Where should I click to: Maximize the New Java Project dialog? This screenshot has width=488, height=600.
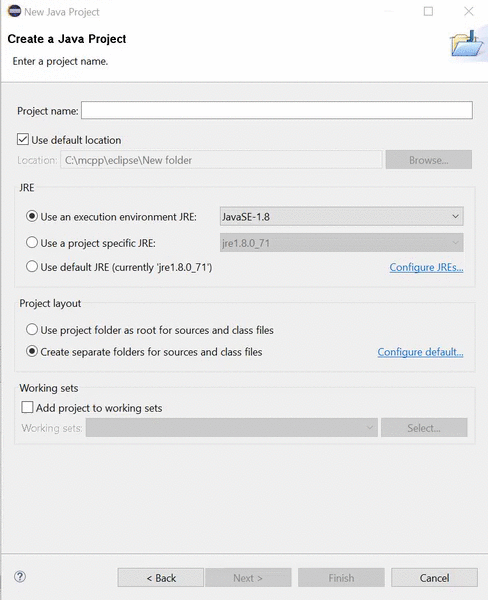(428, 11)
